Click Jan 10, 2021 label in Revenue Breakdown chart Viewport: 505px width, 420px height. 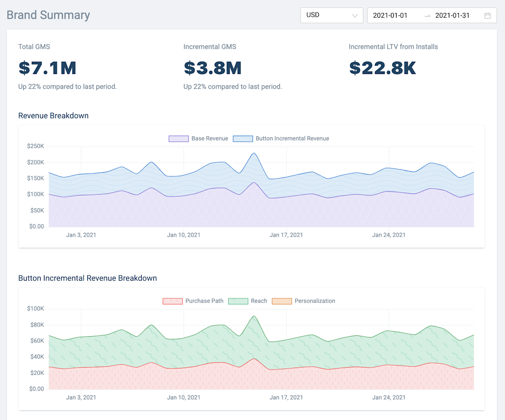(x=184, y=235)
